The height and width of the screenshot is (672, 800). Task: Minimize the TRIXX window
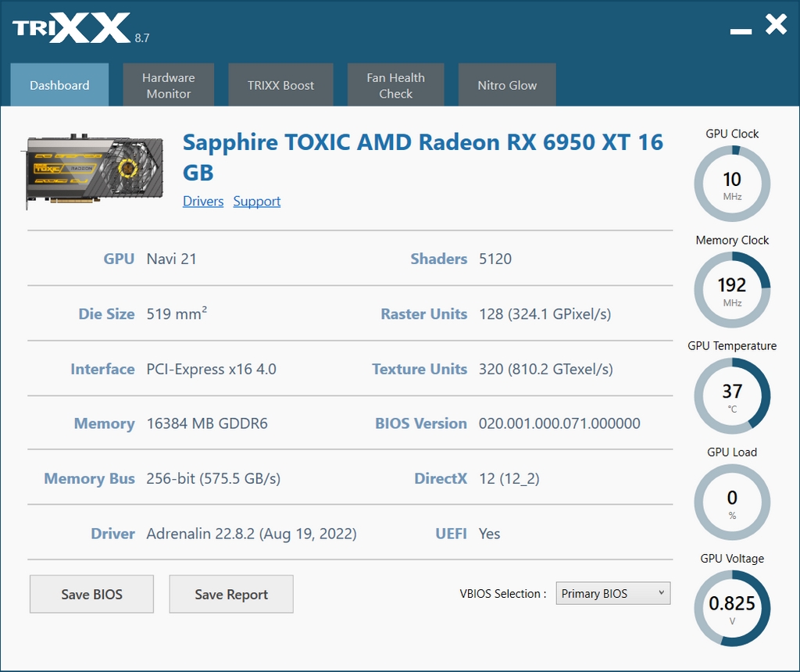(x=741, y=31)
